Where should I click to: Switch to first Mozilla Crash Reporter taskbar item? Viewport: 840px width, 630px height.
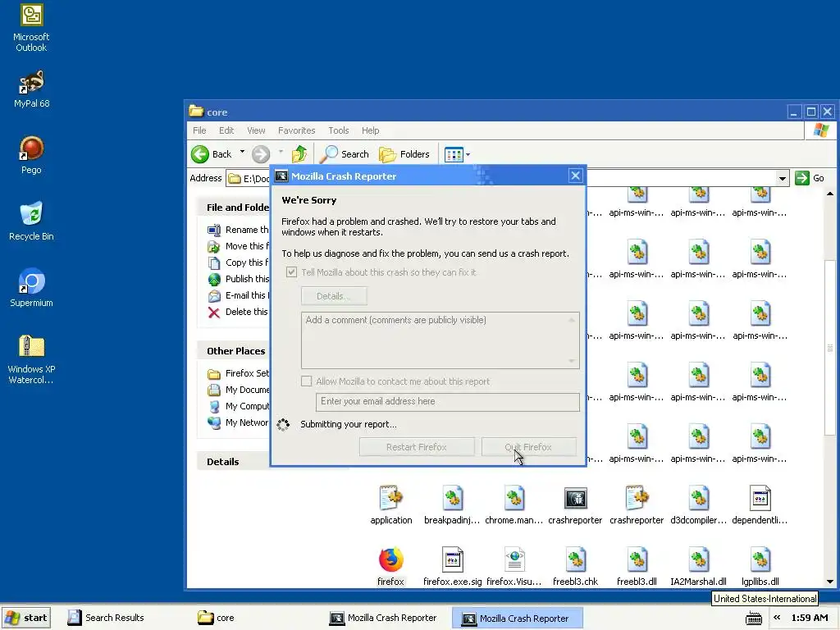(384, 618)
